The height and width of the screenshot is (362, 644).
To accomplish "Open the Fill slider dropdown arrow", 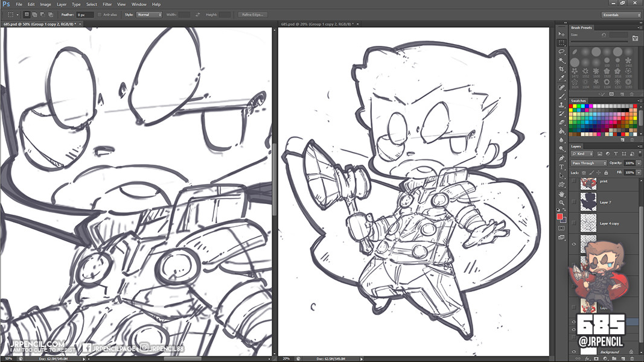I will point(639,173).
